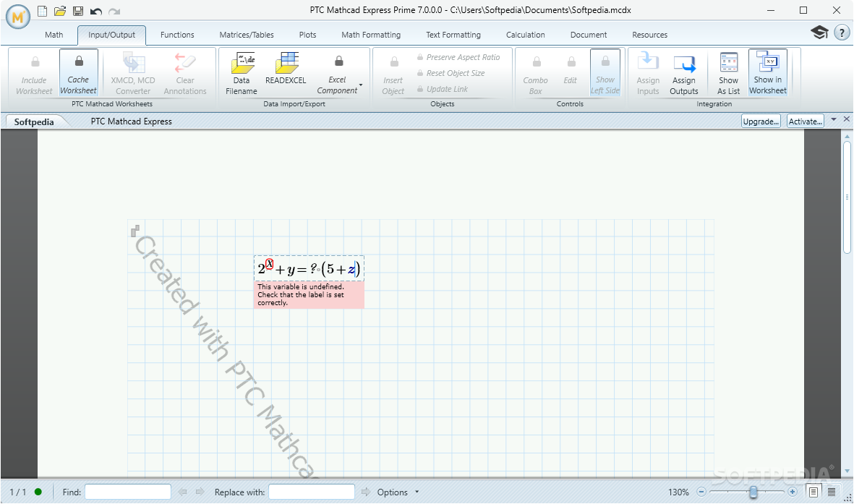Click Insert Object

[393, 74]
